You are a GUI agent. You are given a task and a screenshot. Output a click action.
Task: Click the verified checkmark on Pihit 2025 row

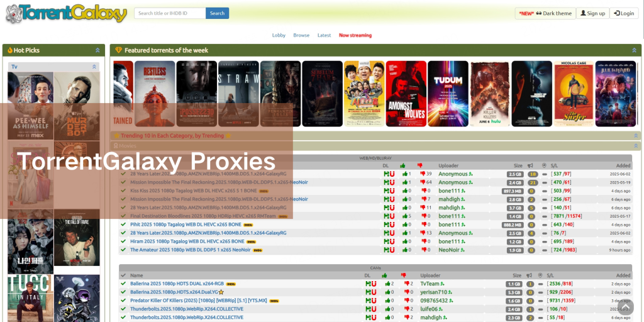(123, 225)
